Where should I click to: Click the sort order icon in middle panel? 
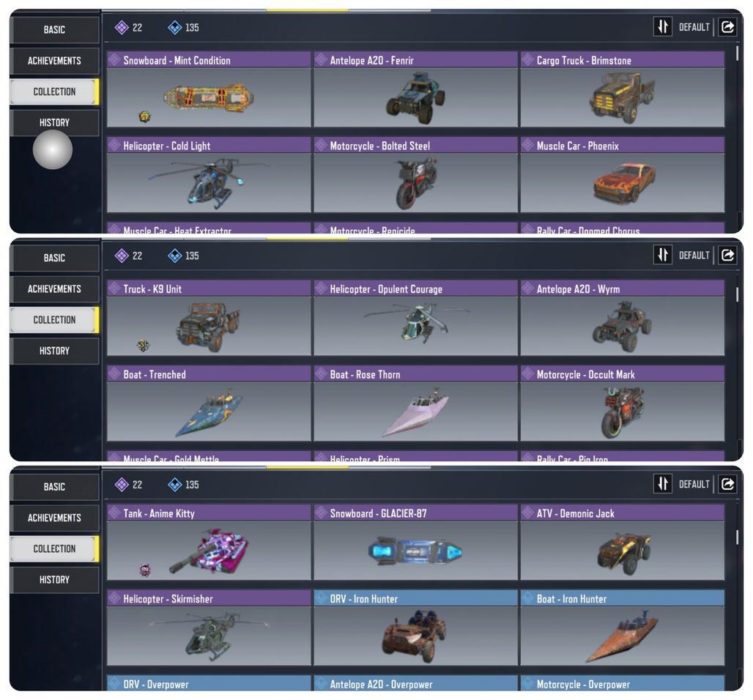(662, 255)
